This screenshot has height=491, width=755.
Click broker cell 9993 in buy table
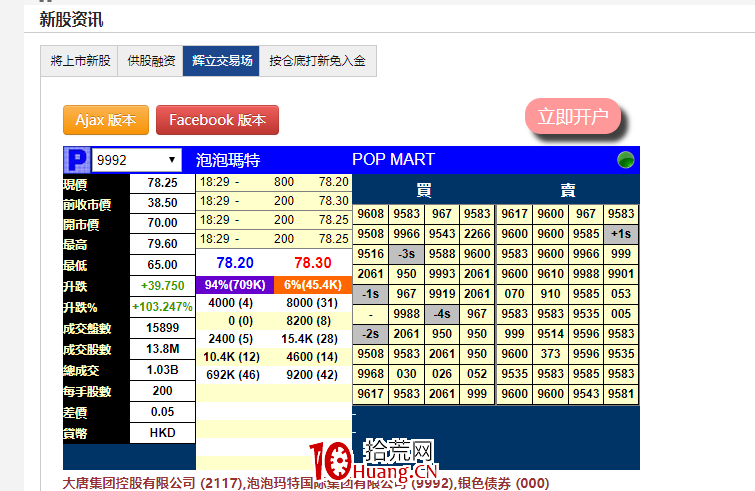pos(442,274)
